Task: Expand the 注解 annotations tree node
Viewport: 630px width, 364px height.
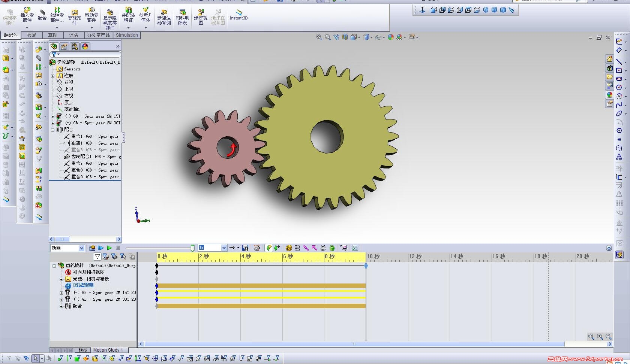Action: click(x=53, y=76)
